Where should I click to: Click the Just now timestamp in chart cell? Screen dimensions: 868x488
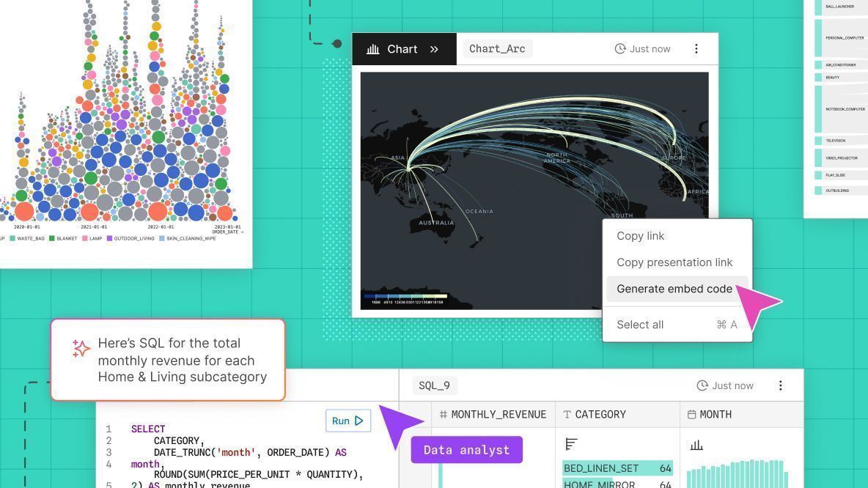650,48
